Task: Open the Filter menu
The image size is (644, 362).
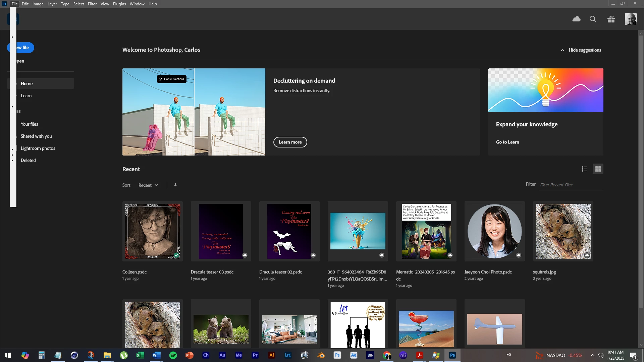Action: pyautogui.click(x=92, y=4)
